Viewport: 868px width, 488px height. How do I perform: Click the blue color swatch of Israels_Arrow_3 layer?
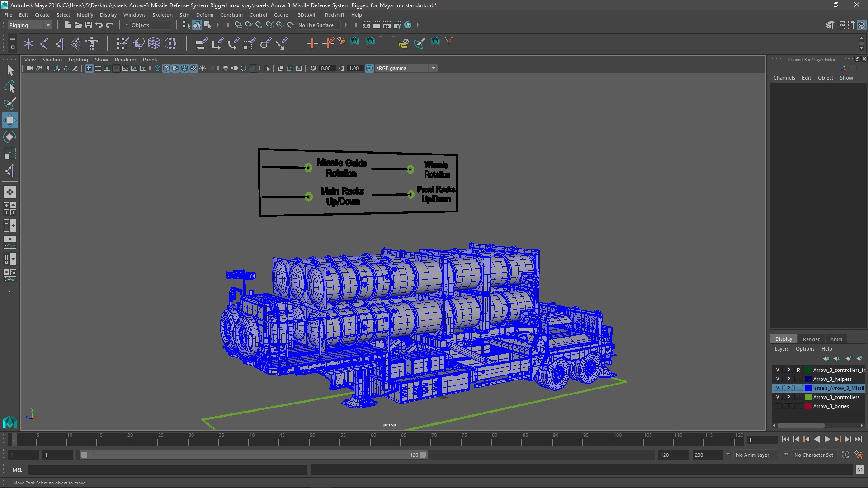click(x=808, y=388)
